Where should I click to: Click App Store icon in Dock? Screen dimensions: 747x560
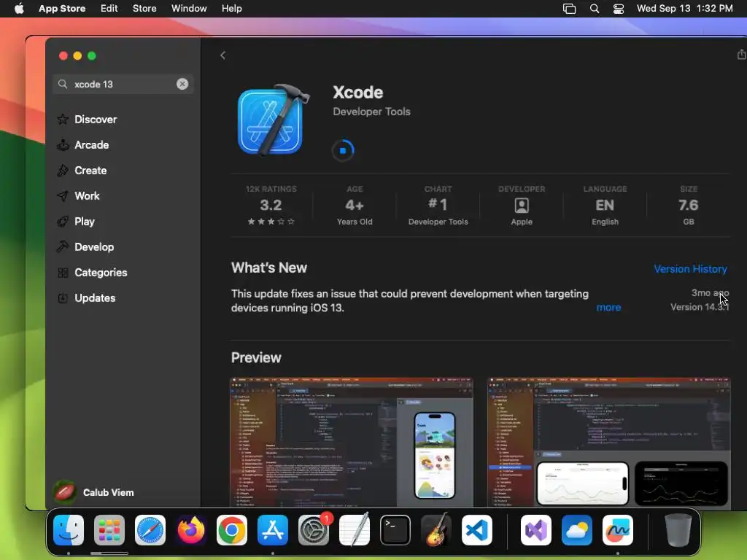coord(273,530)
